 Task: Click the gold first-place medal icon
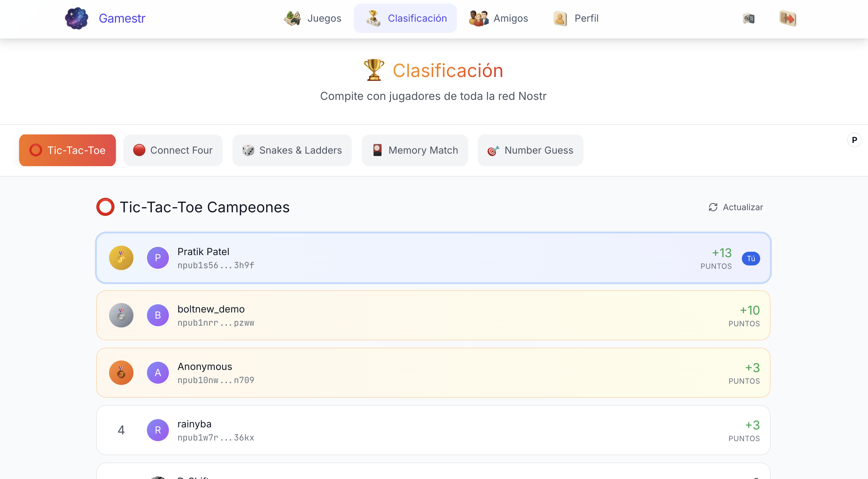click(121, 258)
